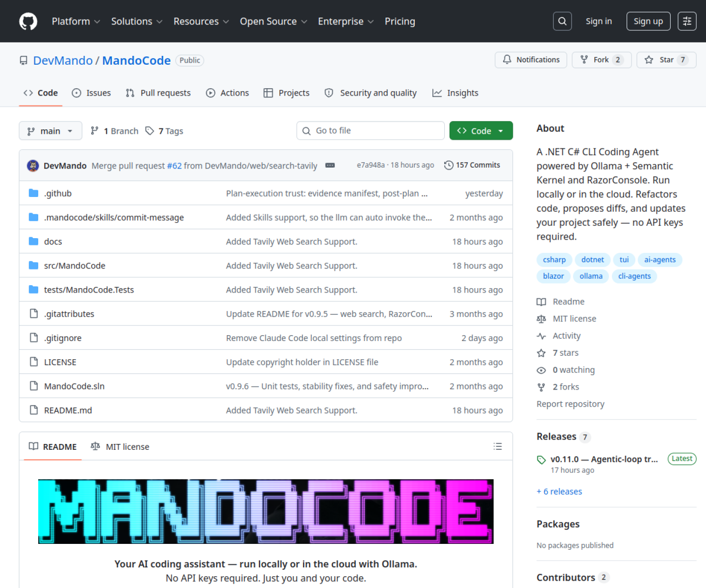Click the MANDOCODE banner image
Screen dimensions: 706x588
266,511
